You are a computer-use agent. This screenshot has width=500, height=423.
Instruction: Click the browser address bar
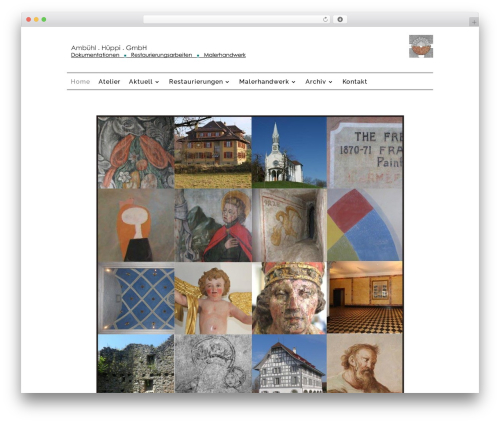pos(236,19)
